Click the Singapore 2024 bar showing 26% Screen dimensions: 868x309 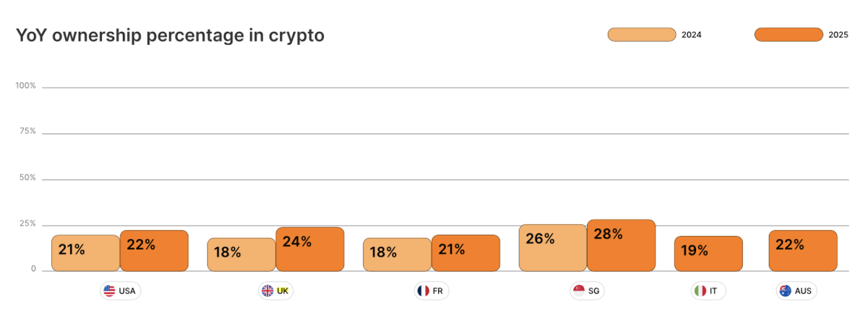(553, 248)
